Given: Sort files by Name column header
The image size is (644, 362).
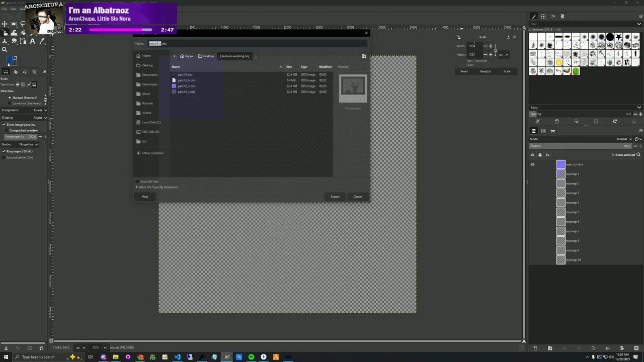Looking at the screenshot, I should (226, 67).
